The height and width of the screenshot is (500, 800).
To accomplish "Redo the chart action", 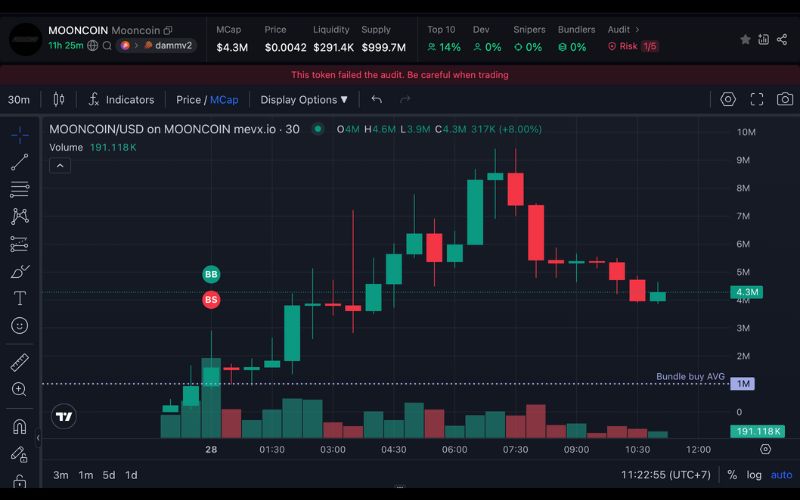I will (x=405, y=99).
